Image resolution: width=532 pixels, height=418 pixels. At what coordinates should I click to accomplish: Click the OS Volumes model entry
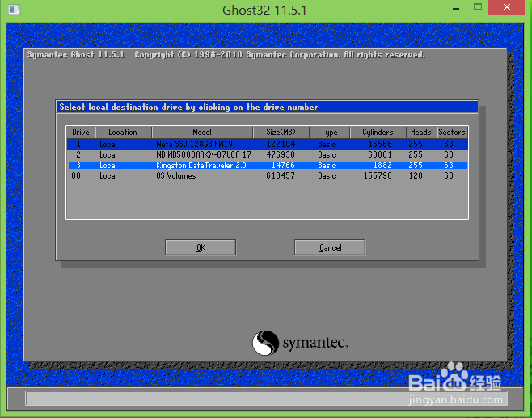click(175, 175)
